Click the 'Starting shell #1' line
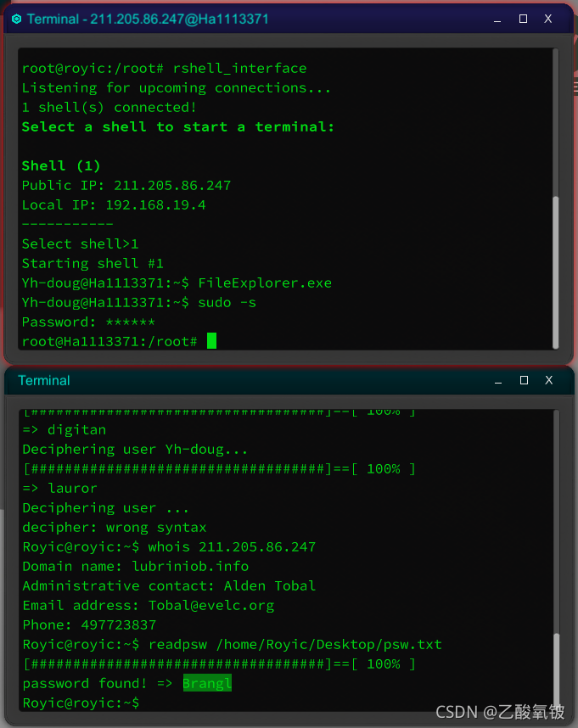The height and width of the screenshot is (728, 578). pos(93,264)
